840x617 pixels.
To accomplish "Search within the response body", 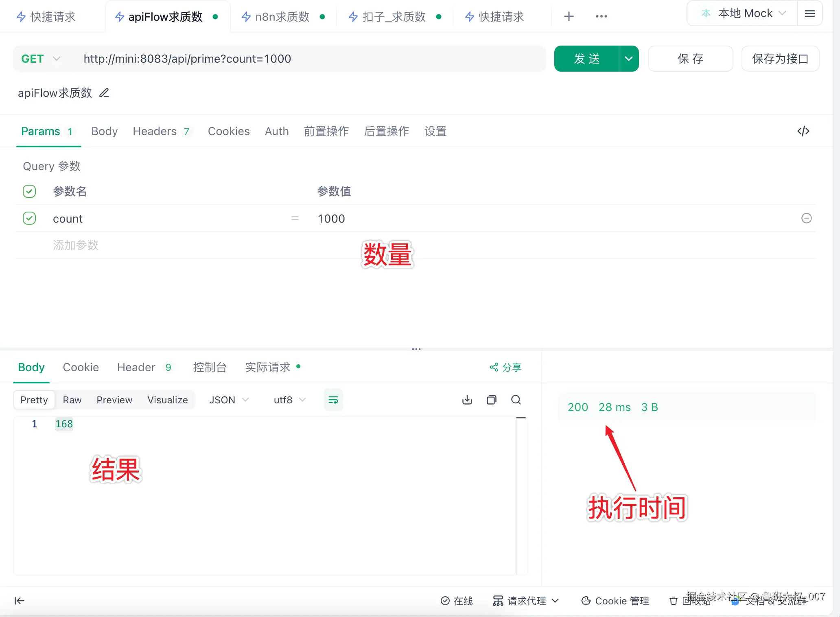I will coord(516,400).
